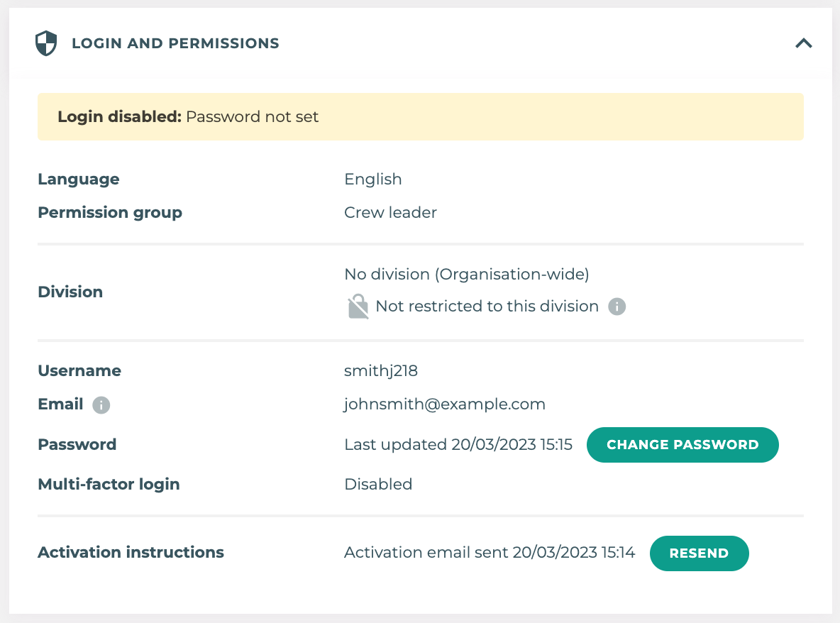Click the shield icon in the section header
The height and width of the screenshot is (623, 840).
(45, 43)
